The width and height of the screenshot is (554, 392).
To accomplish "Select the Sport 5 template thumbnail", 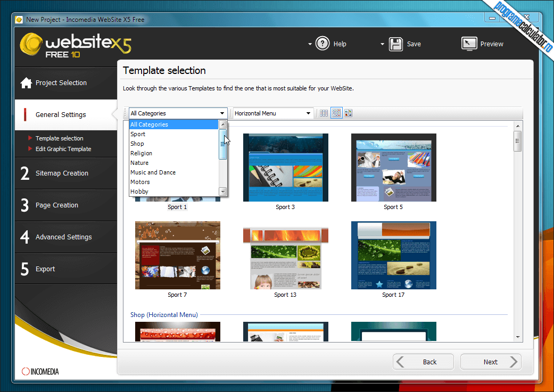I will 394,168.
